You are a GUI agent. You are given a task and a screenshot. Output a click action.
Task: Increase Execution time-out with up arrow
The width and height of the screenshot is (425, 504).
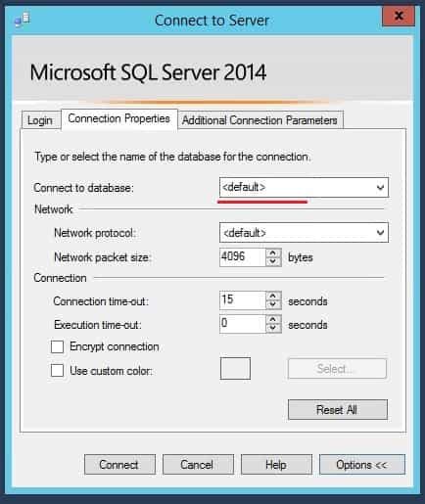click(273, 320)
